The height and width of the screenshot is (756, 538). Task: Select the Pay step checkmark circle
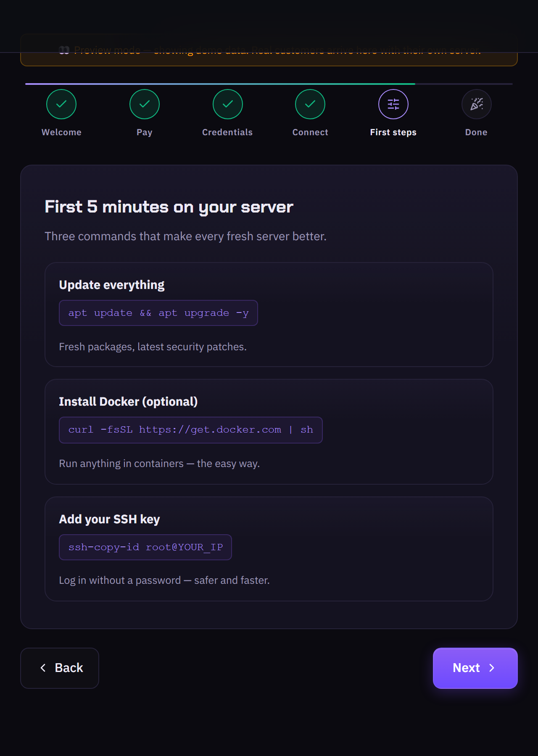point(145,104)
